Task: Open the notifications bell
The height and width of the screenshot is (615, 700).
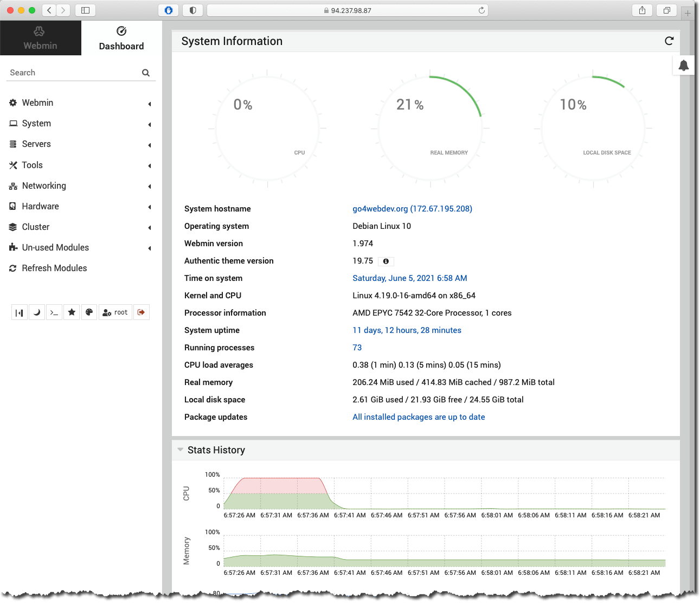Action: coord(684,65)
